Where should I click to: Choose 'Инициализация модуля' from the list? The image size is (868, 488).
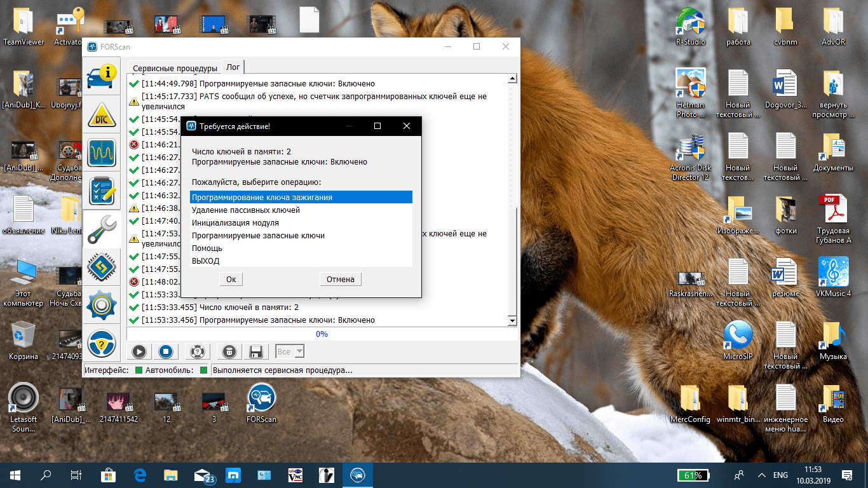(235, 223)
